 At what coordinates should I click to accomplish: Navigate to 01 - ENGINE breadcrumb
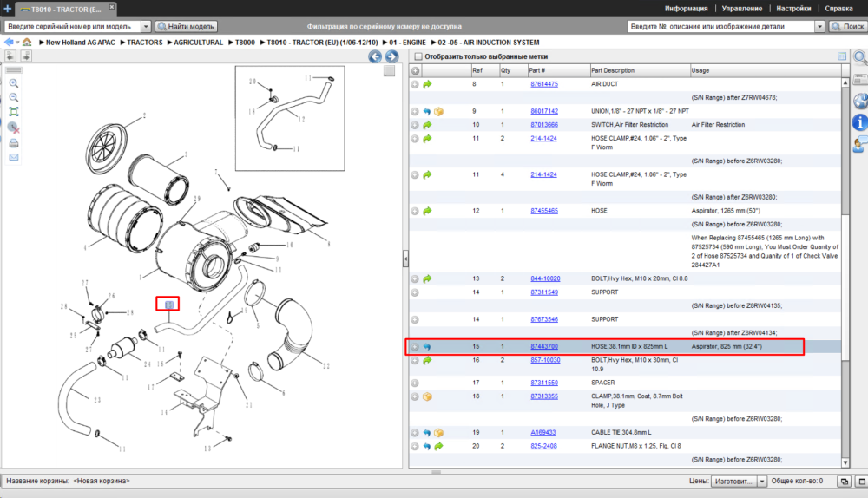pyautogui.click(x=407, y=42)
